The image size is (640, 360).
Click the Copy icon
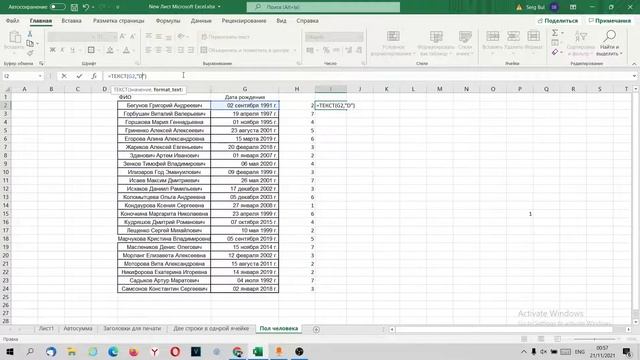click(30, 43)
